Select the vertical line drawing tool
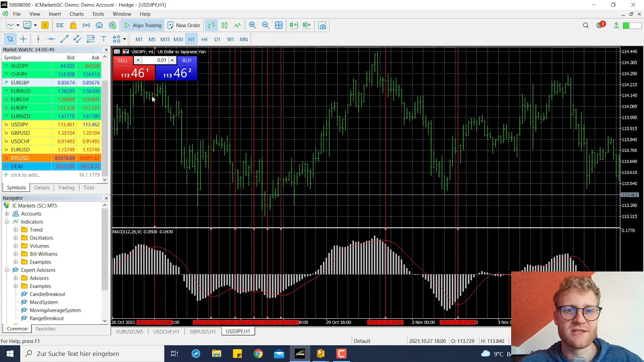 click(38, 39)
